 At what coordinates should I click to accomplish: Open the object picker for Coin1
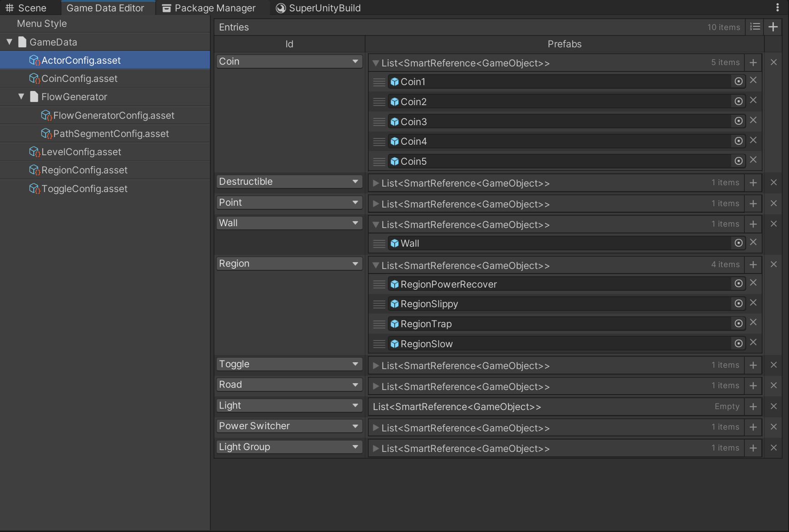point(738,81)
